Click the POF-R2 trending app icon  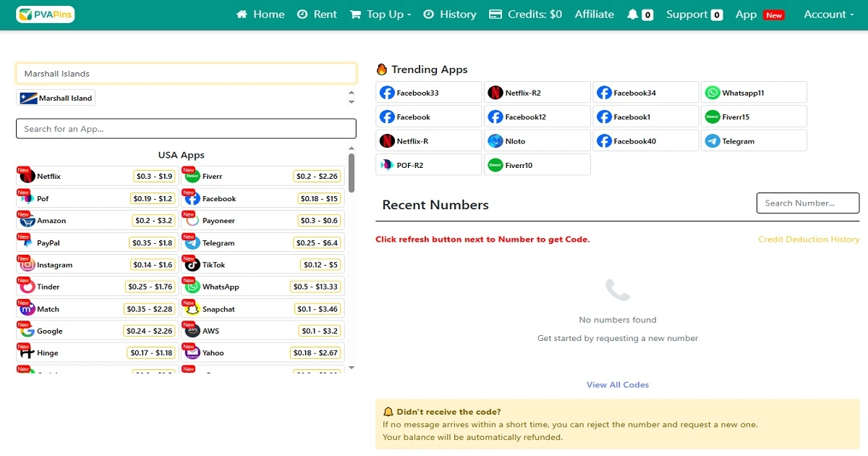387,165
